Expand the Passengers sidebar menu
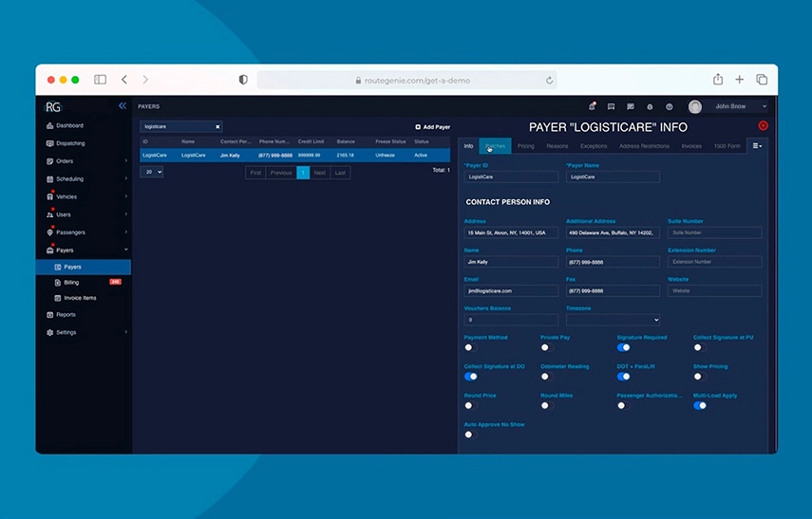The width and height of the screenshot is (812, 519). (126, 232)
